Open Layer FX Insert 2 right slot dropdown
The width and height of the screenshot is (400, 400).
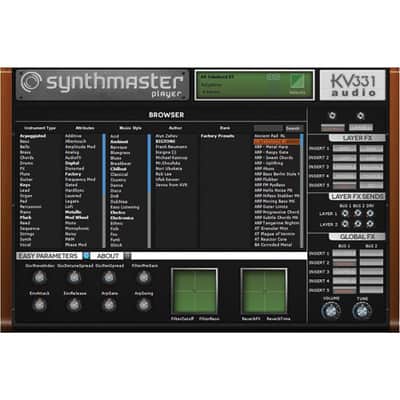tap(371, 158)
